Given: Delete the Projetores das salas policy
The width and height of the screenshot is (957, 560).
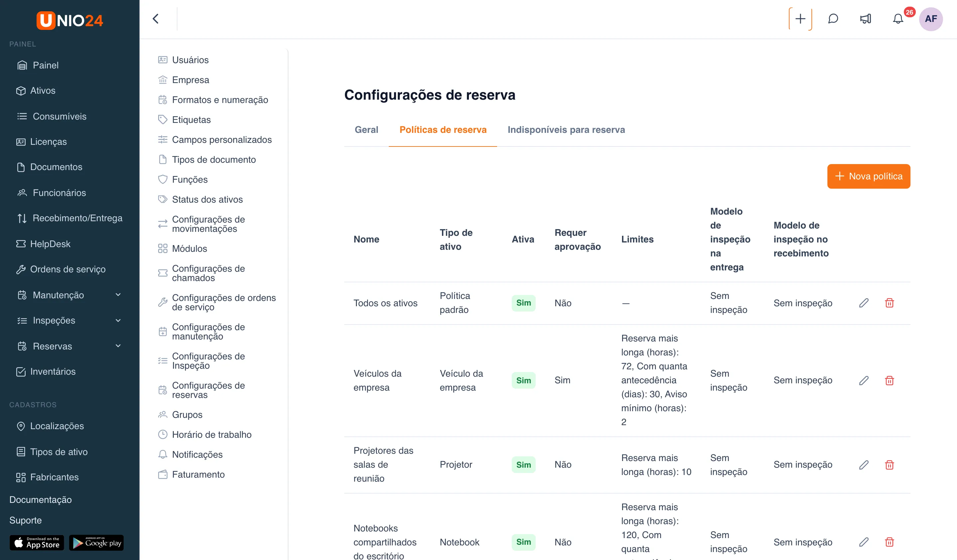Looking at the screenshot, I should coord(890,464).
